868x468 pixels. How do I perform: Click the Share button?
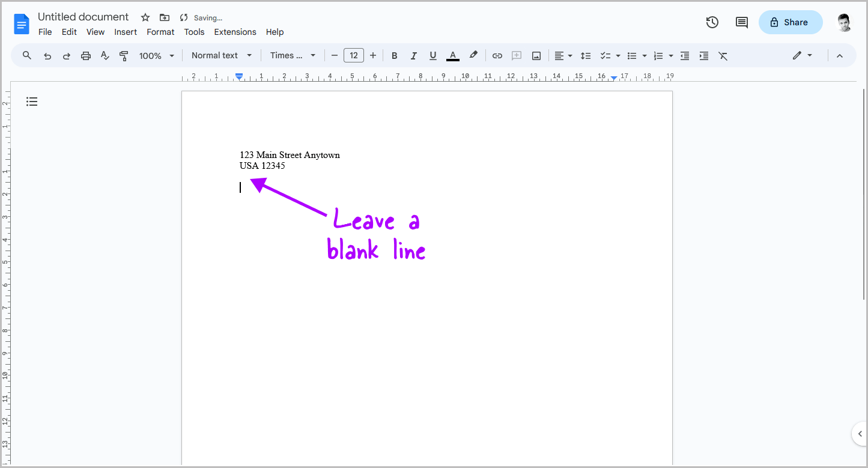(x=790, y=22)
